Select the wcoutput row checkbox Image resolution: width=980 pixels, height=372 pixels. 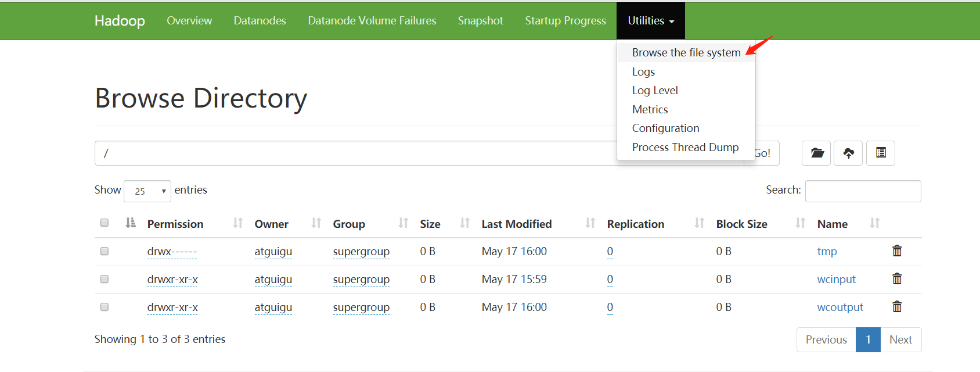[105, 307]
